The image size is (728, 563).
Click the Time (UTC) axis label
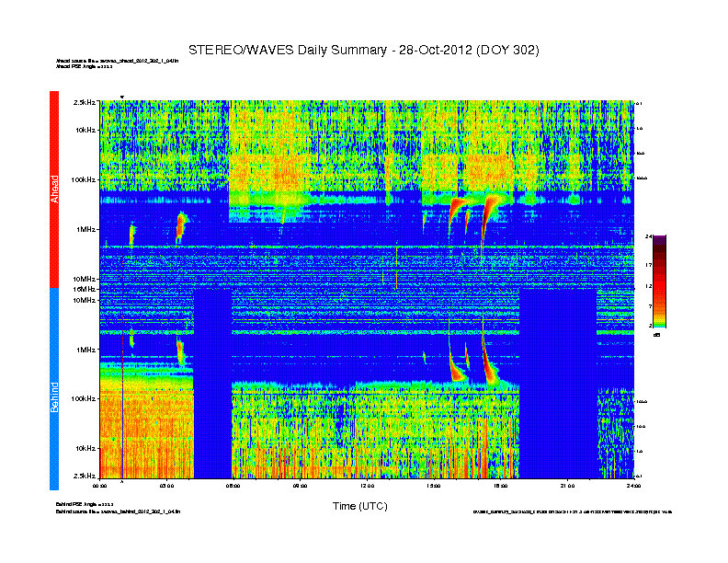(x=359, y=506)
